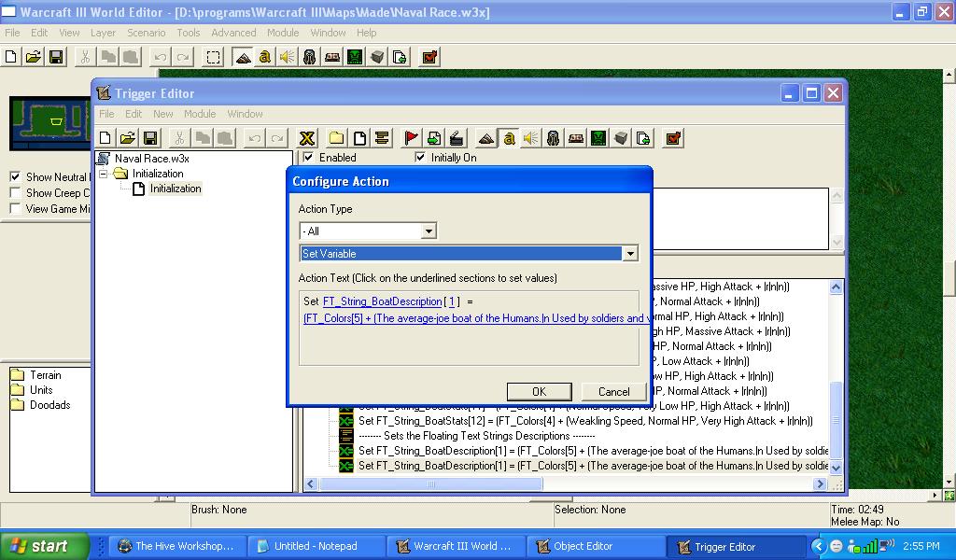Open Object Manager from Trigger Editor toolbar

click(x=621, y=138)
